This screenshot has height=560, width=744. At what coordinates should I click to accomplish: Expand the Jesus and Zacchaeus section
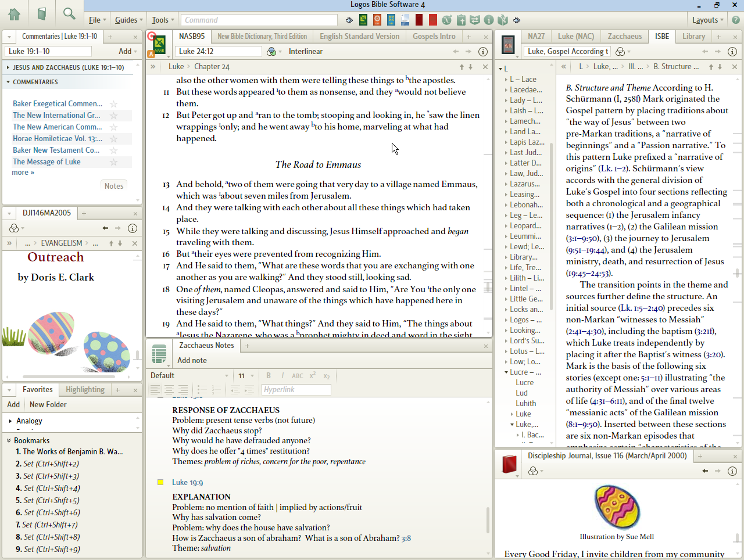8,67
